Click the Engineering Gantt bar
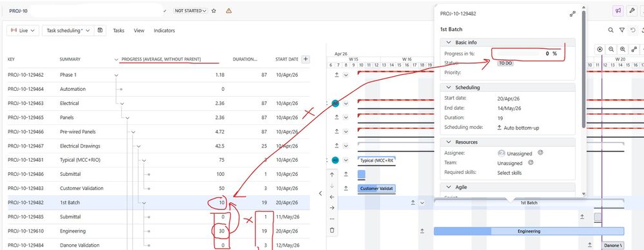The height and width of the screenshot is (250, 644). coord(529,231)
